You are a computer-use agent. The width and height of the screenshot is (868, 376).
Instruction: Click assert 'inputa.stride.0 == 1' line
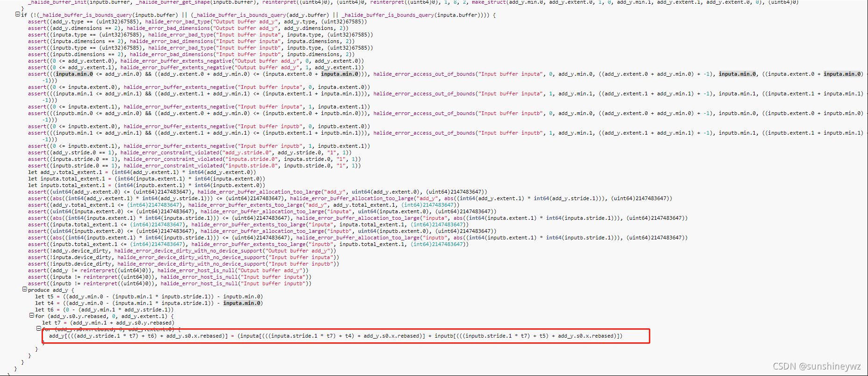194,159
